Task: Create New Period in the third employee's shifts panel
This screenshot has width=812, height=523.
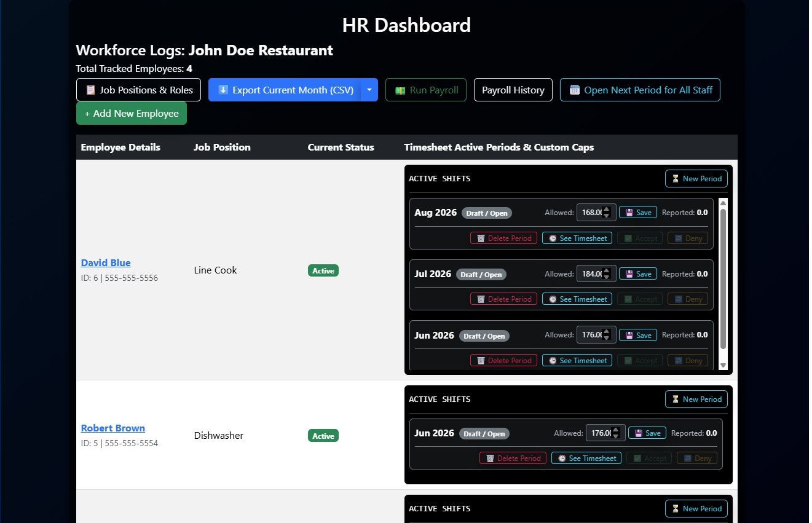Action: coord(696,509)
